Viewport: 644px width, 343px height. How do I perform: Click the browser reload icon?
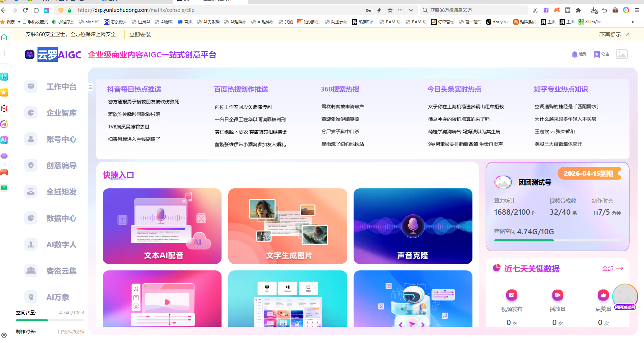(25, 10)
